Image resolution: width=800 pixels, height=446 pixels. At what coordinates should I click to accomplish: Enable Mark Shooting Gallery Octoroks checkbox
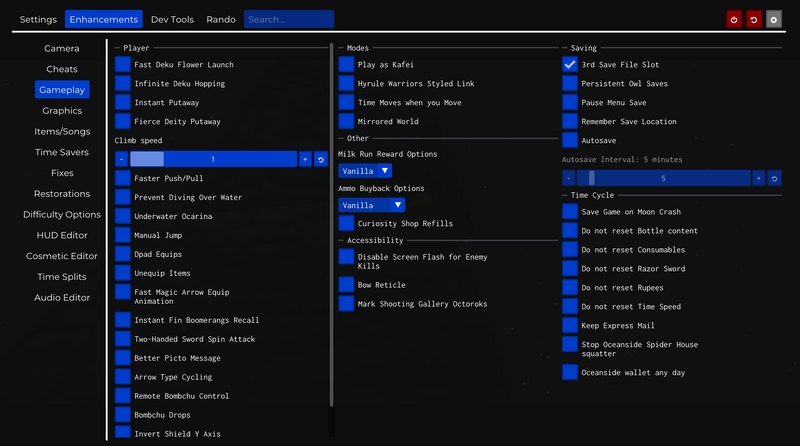click(x=346, y=303)
